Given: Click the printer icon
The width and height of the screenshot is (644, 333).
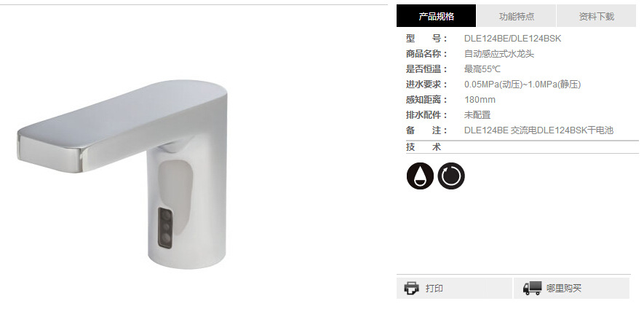Looking at the screenshot, I should 412,288.
